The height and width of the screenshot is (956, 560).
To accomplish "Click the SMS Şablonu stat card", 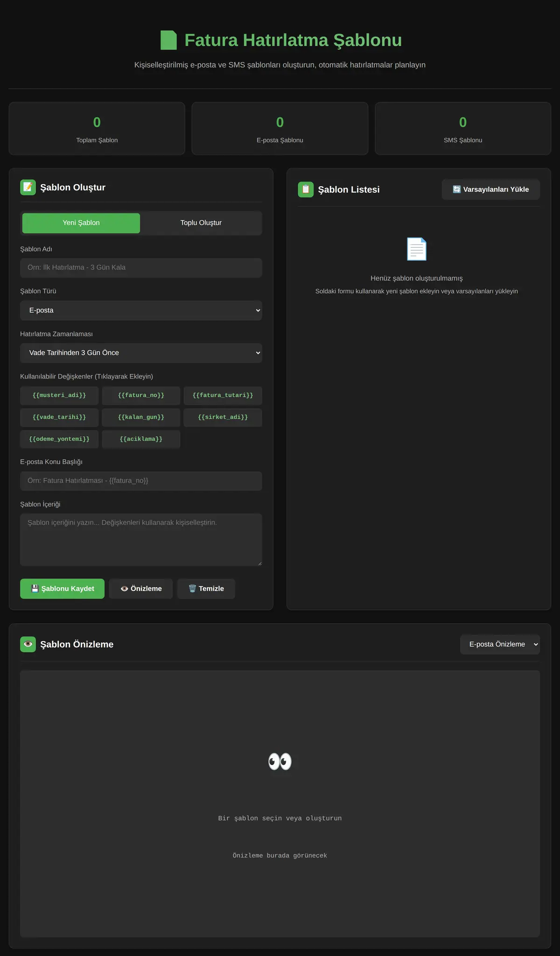I will click(463, 128).
